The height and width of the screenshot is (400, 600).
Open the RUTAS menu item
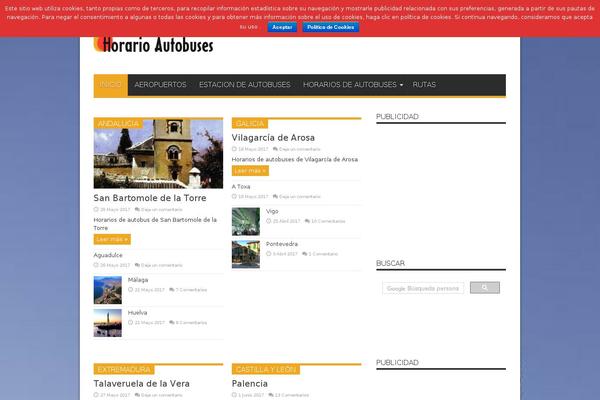[424, 85]
